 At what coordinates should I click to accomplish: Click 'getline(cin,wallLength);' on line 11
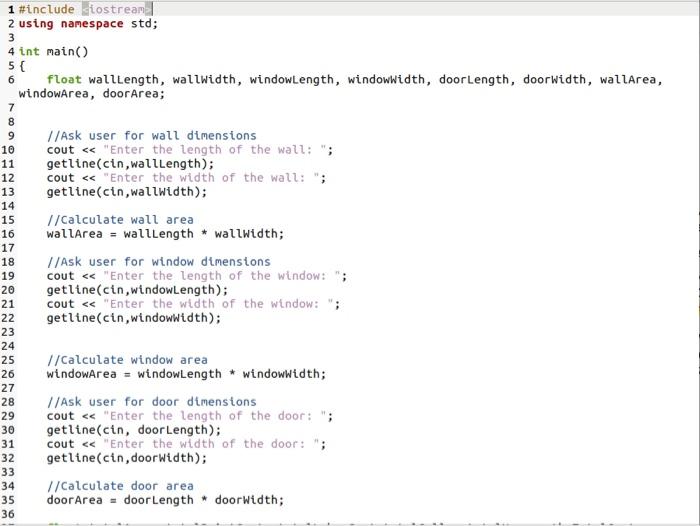tap(130, 163)
